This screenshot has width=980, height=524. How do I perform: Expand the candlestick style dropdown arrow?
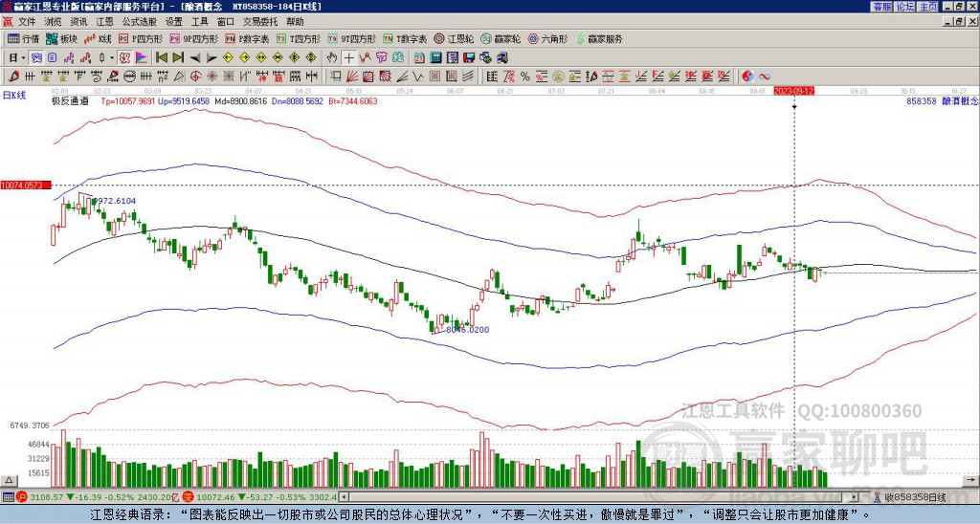112,58
